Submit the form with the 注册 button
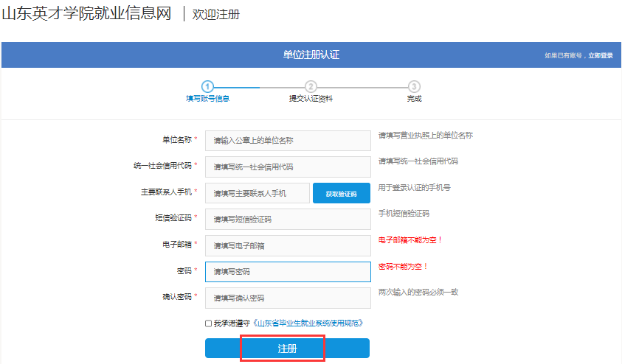Viewport: 622px width, 364px height. [x=287, y=349]
